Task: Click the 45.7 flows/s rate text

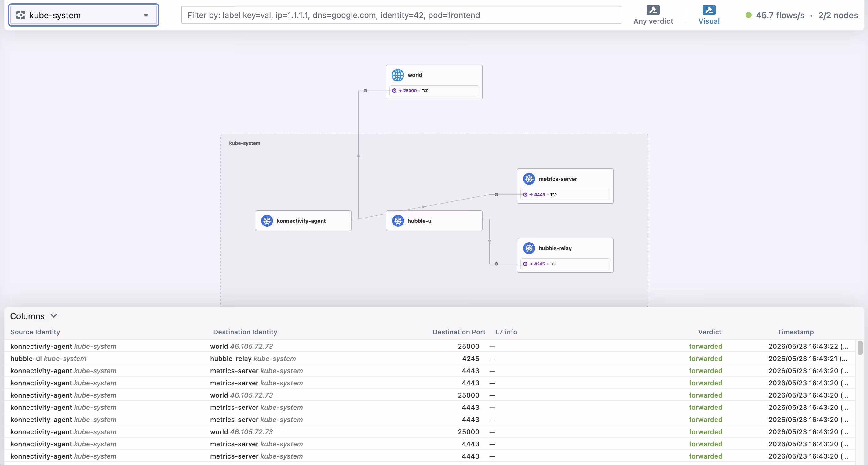Action: [780, 15]
